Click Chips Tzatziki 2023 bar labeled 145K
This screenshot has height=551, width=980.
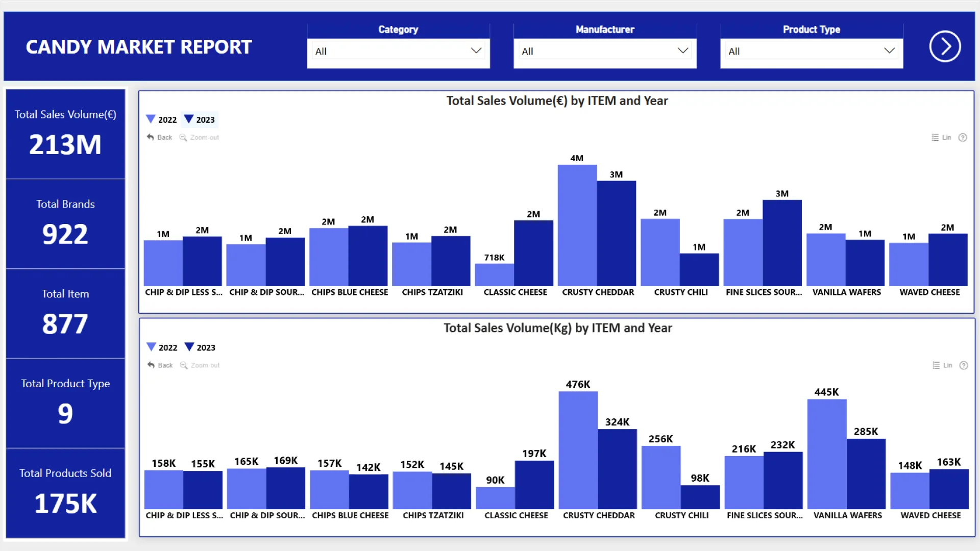452,491
